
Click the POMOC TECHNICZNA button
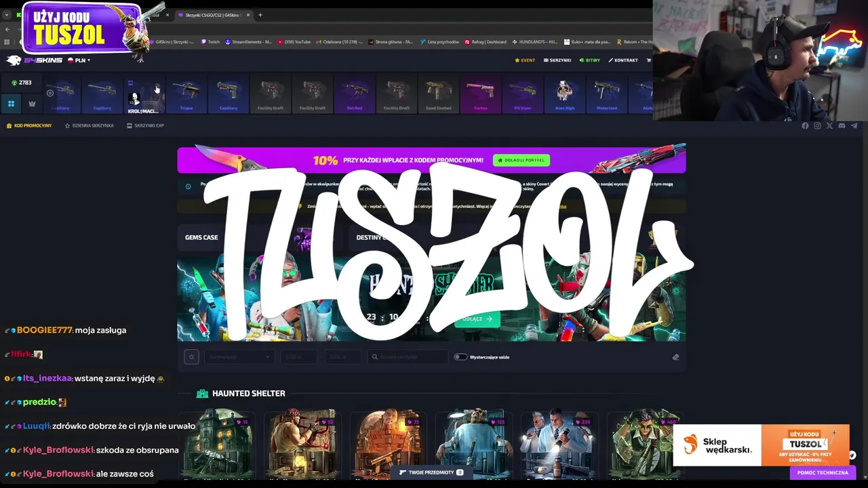tap(823, 472)
